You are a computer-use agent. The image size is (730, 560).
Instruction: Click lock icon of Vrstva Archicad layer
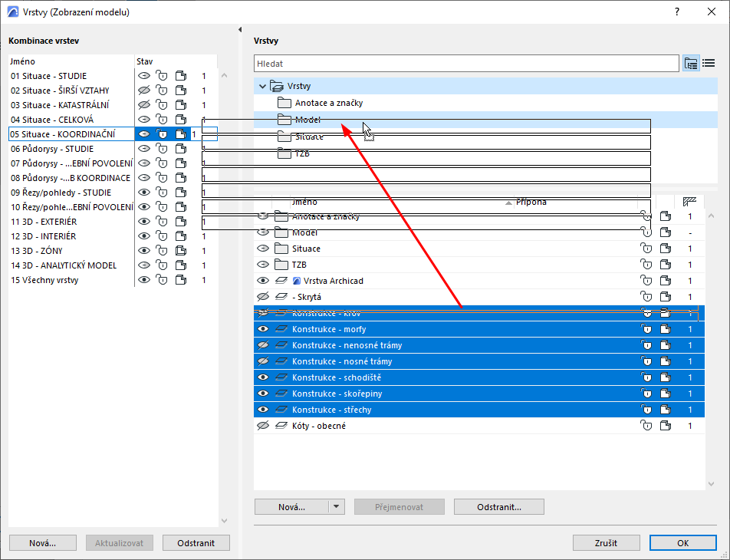pyautogui.click(x=646, y=281)
